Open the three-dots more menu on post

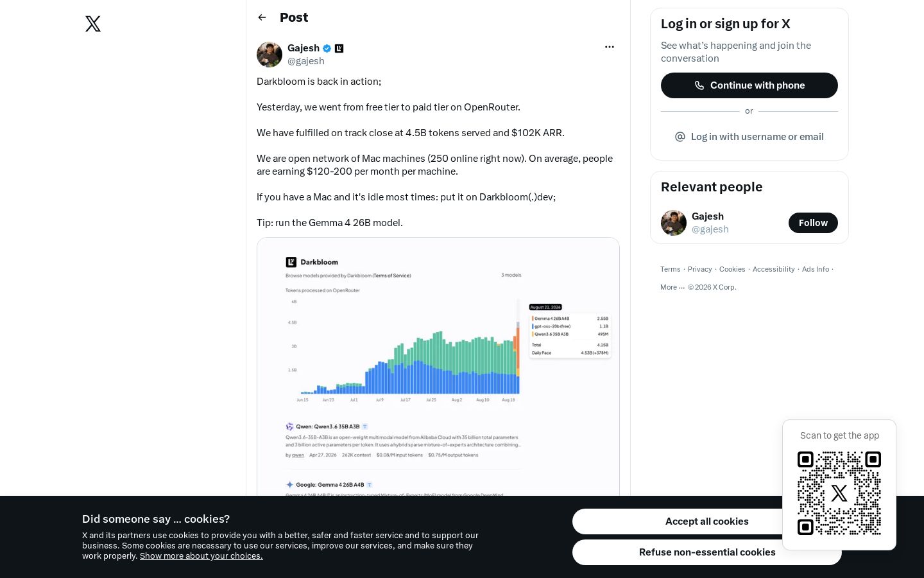[610, 47]
